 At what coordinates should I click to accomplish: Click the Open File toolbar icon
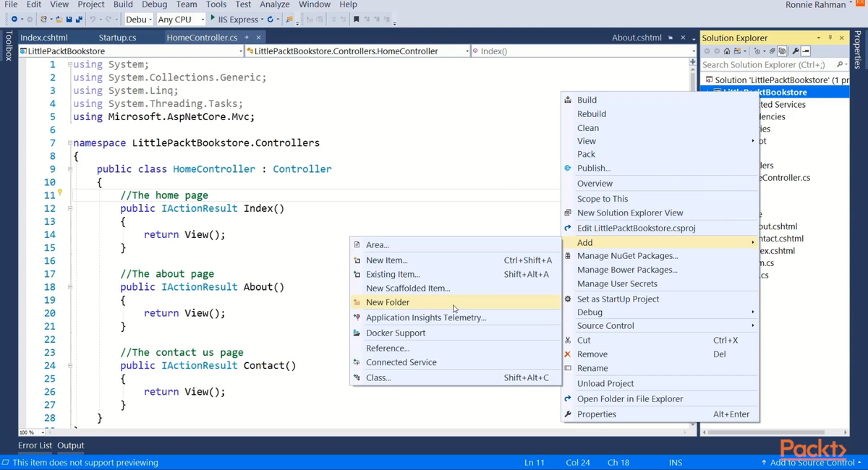pyautogui.click(x=59, y=20)
